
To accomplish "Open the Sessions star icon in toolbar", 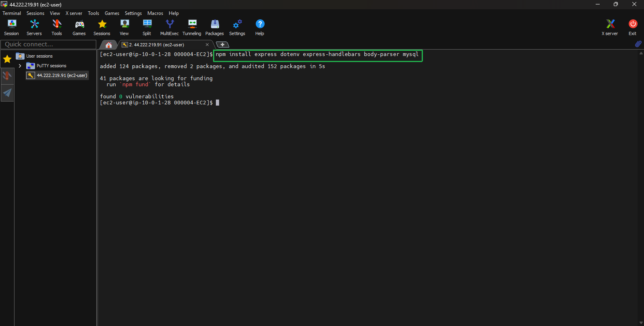I will (102, 27).
